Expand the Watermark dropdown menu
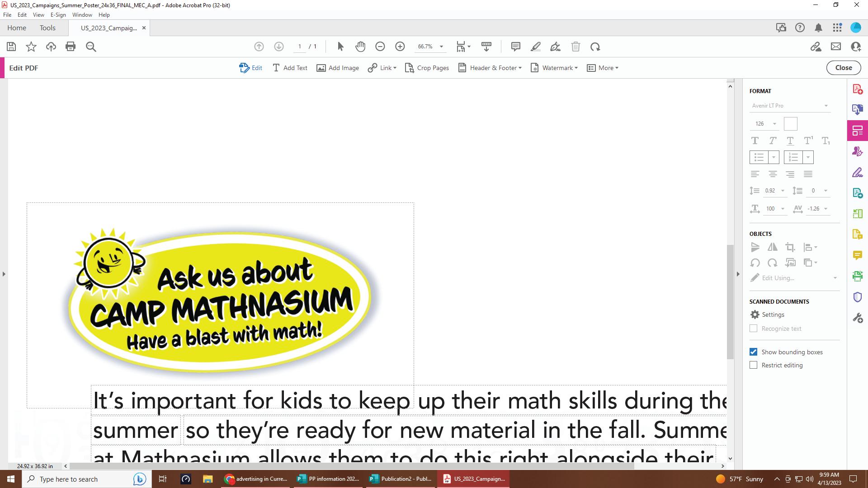The image size is (868, 488). 554,68
